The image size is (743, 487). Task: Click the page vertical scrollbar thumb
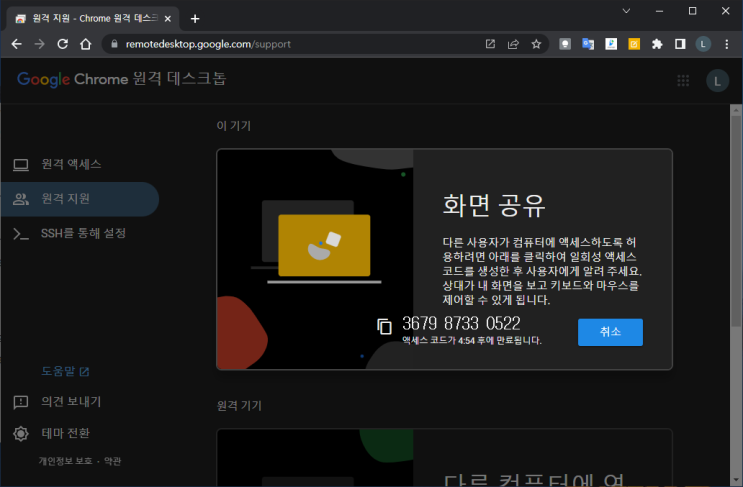tap(735, 221)
